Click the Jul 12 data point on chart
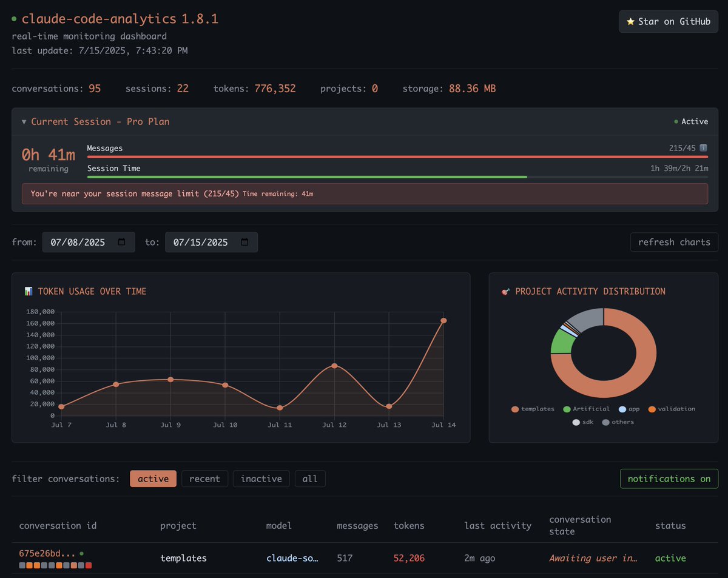 tap(334, 366)
